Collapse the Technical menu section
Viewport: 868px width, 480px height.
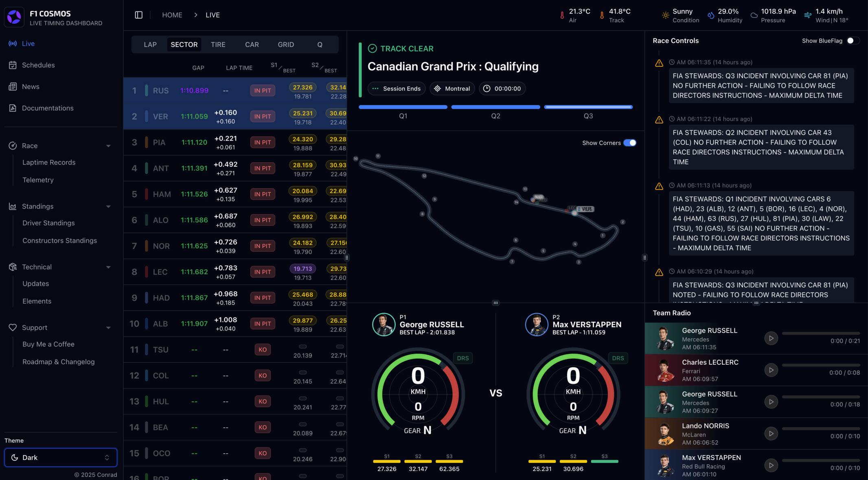point(108,267)
